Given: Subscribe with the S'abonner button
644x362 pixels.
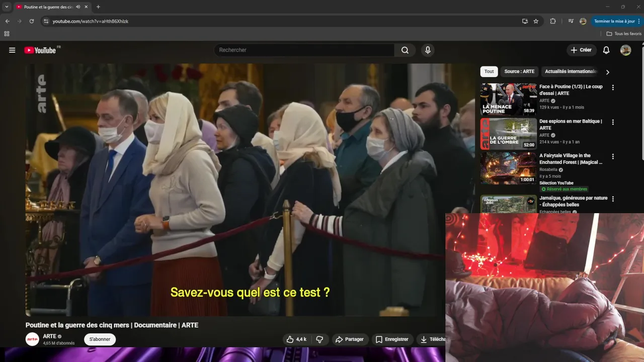Looking at the screenshot, I should (100, 339).
